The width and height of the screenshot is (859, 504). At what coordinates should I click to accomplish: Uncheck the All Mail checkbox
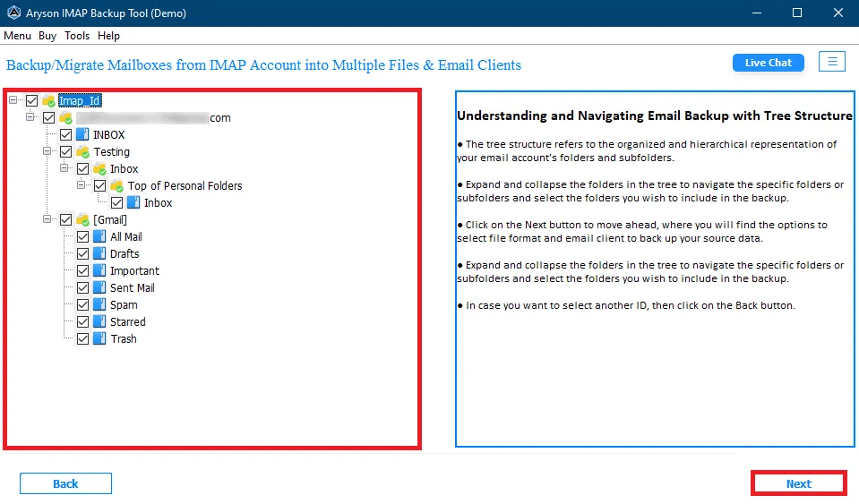[82, 236]
